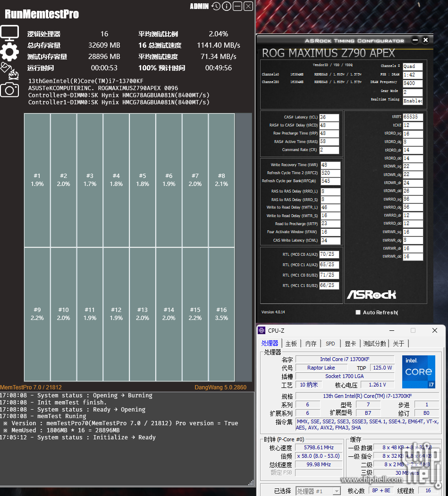Click the Realtime Timing Enabled field
This screenshot has width=448, height=496.
(413, 101)
